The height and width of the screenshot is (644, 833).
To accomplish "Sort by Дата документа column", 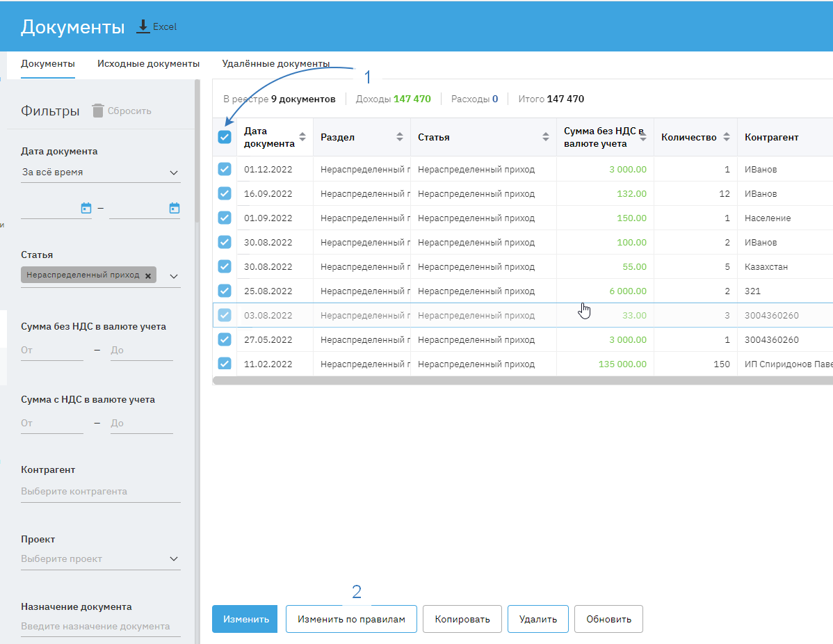I will (302, 137).
